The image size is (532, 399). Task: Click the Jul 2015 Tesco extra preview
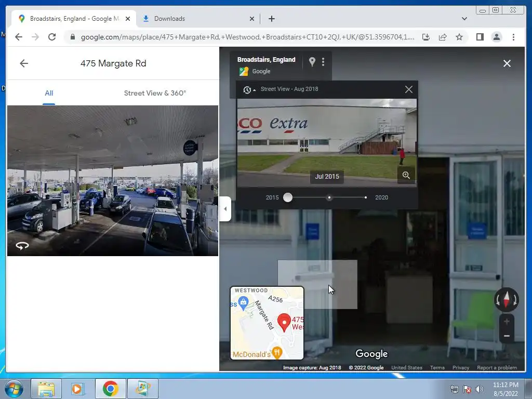(x=327, y=142)
